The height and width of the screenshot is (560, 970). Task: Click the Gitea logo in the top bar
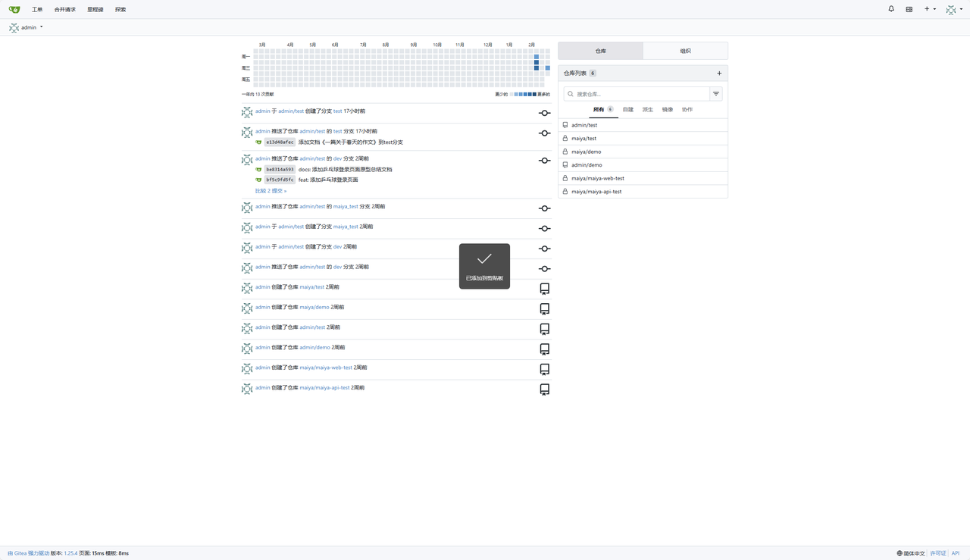(x=14, y=9)
